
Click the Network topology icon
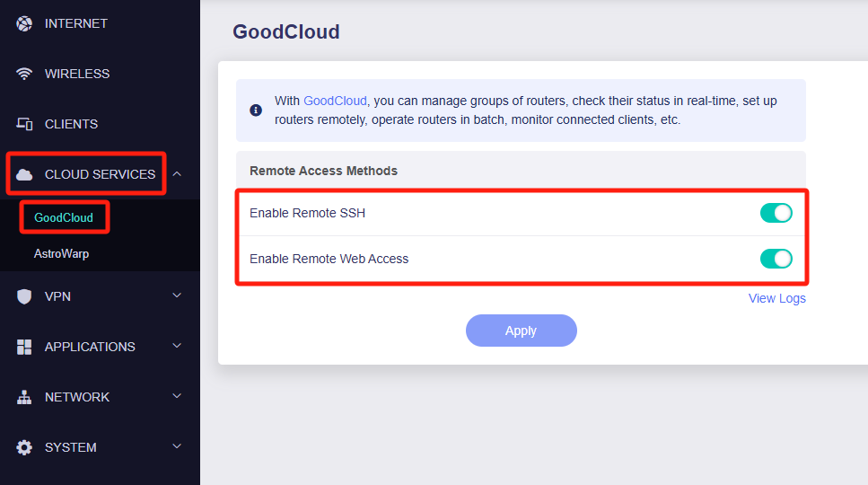(x=24, y=397)
